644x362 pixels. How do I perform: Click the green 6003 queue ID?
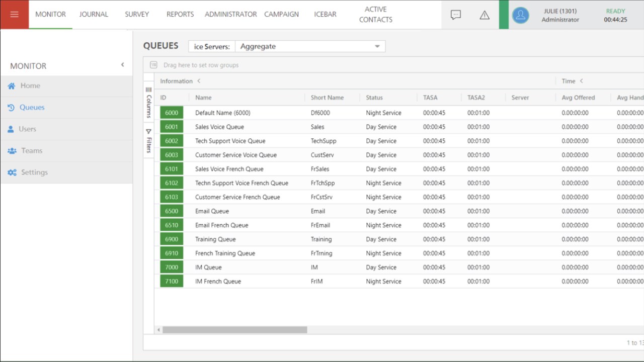coord(172,155)
